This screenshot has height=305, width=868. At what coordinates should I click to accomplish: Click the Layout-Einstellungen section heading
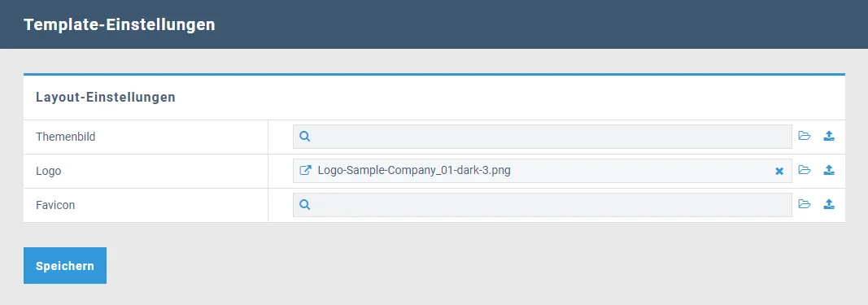[106, 98]
